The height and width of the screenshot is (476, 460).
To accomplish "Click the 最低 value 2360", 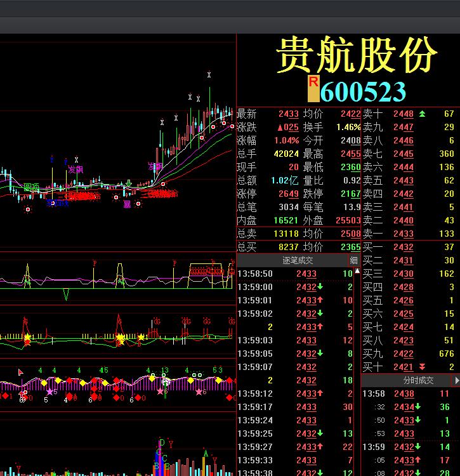I will point(350,168).
